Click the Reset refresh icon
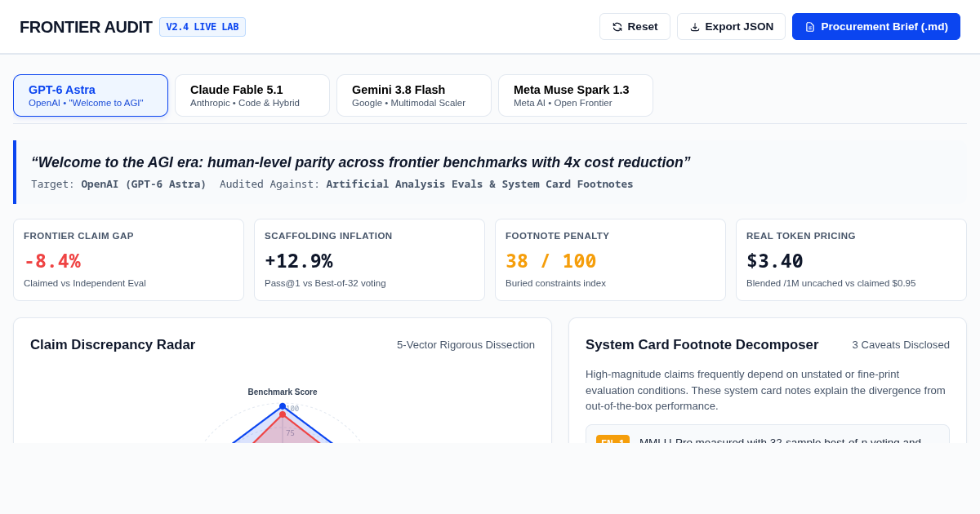Screen dimensions: 980x514 click(x=617, y=27)
